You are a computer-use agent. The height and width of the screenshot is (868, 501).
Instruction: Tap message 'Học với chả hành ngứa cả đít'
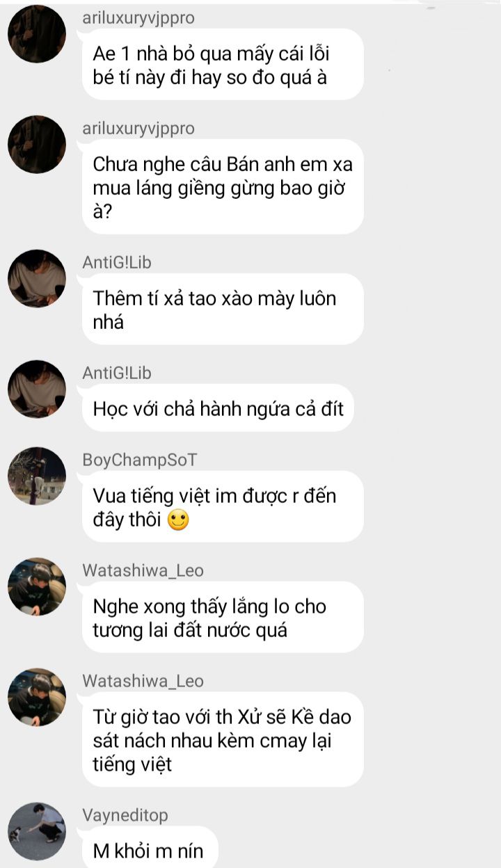pyautogui.click(x=218, y=408)
